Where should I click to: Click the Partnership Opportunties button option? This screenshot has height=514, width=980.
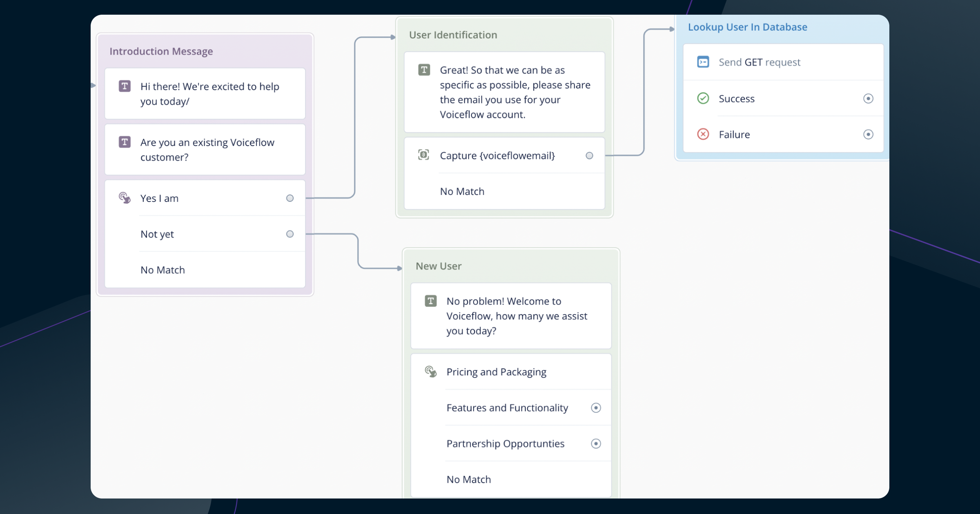tap(505, 444)
